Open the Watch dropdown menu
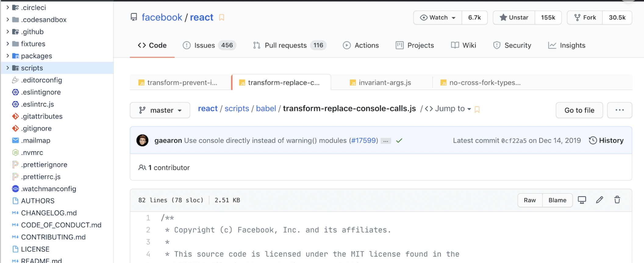644x263 pixels. (438, 18)
